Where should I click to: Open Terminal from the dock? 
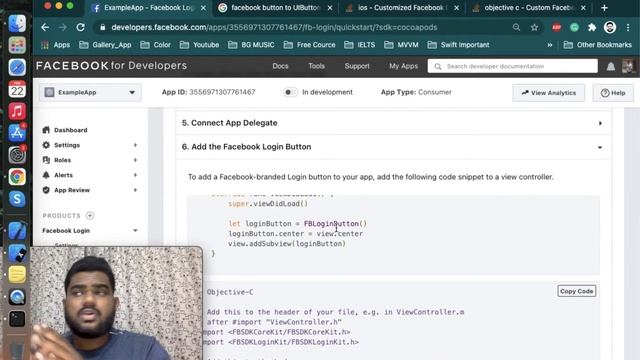point(17,319)
